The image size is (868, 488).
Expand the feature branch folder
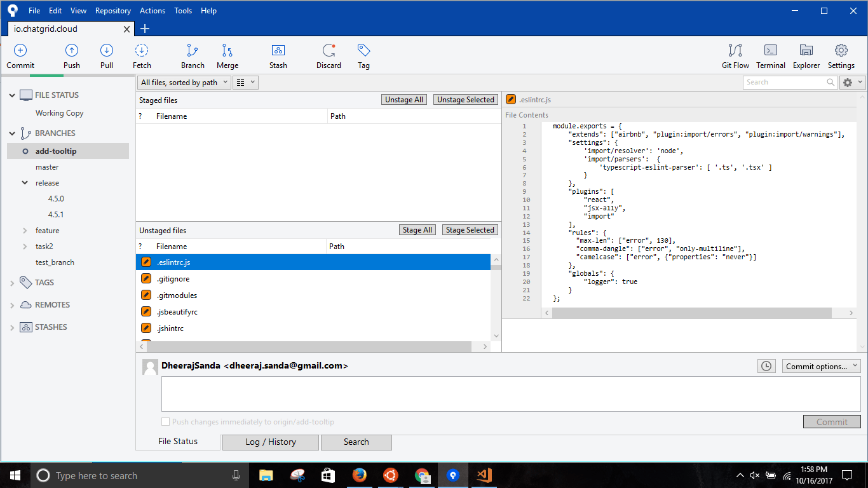[25, 231]
